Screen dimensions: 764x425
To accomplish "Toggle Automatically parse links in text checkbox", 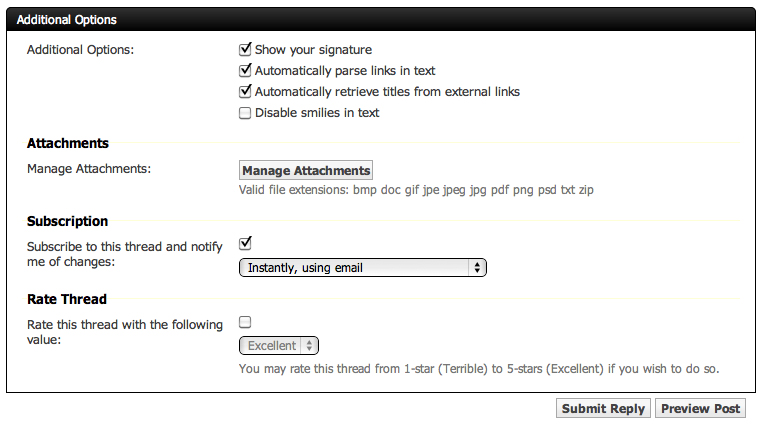I will click(245, 70).
